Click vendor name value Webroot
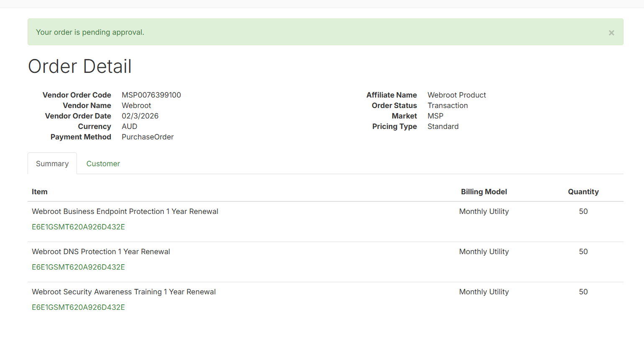The image size is (644, 363). [x=136, y=106]
